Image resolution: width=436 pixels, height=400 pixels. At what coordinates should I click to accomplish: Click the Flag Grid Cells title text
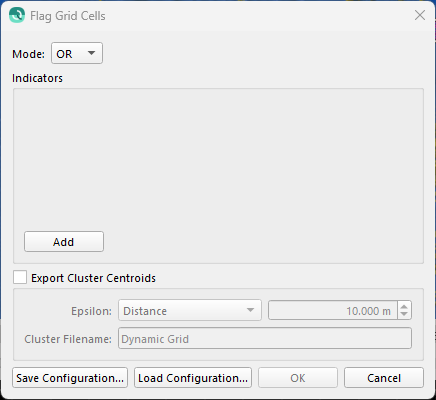(x=68, y=16)
